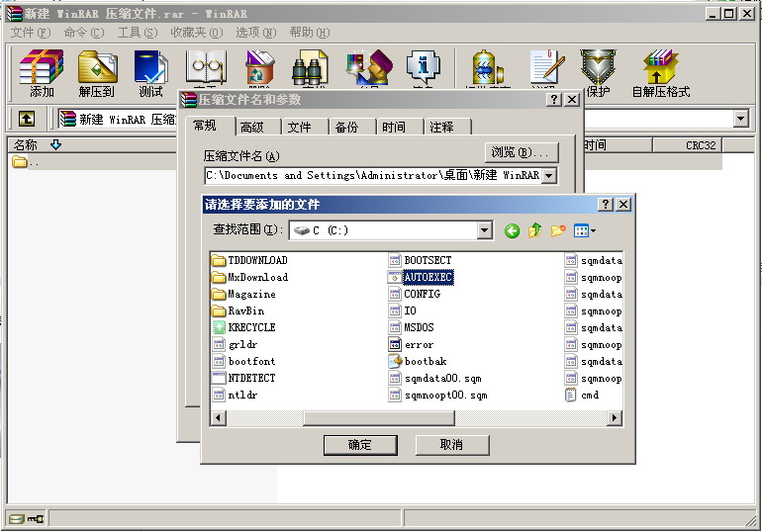762x532 pixels.
Task: Click the help question mark of file dialog
Action: (x=606, y=205)
